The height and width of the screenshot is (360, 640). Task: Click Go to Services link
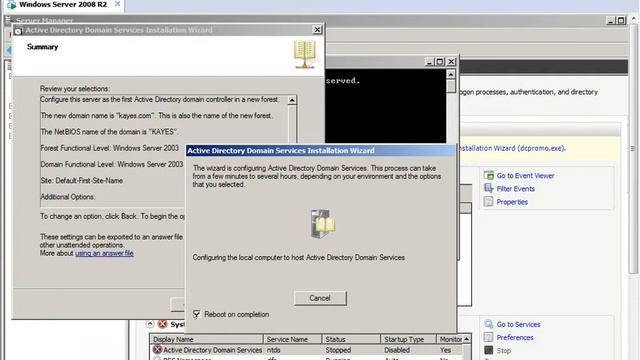(x=518, y=324)
